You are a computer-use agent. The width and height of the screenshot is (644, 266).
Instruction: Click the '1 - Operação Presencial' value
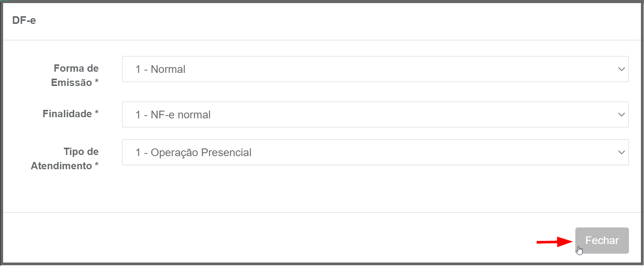(193, 153)
